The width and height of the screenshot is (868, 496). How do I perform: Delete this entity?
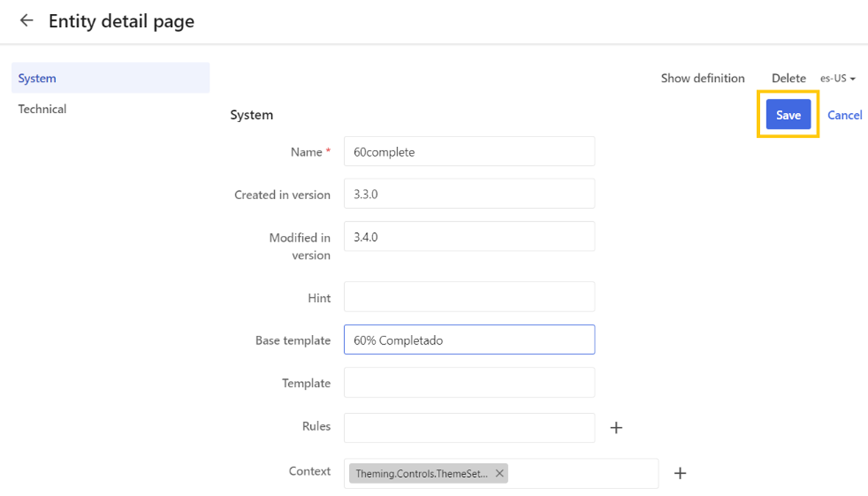click(x=788, y=78)
